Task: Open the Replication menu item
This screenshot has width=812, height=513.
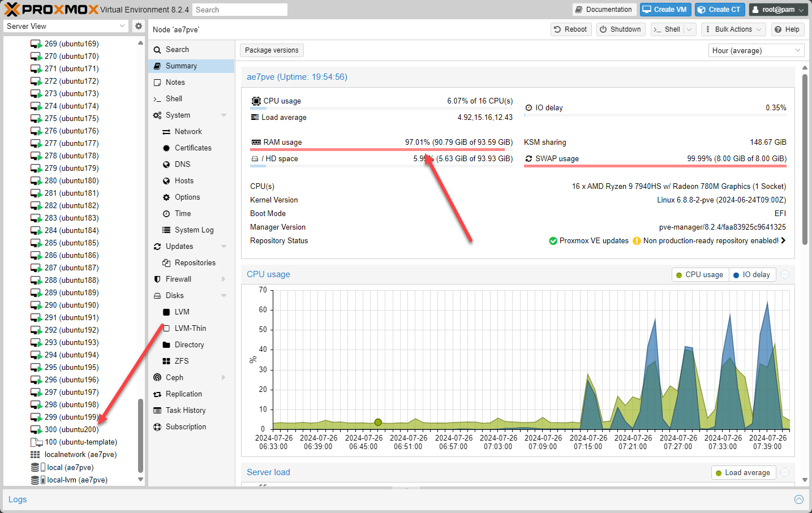Action: click(x=191, y=394)
